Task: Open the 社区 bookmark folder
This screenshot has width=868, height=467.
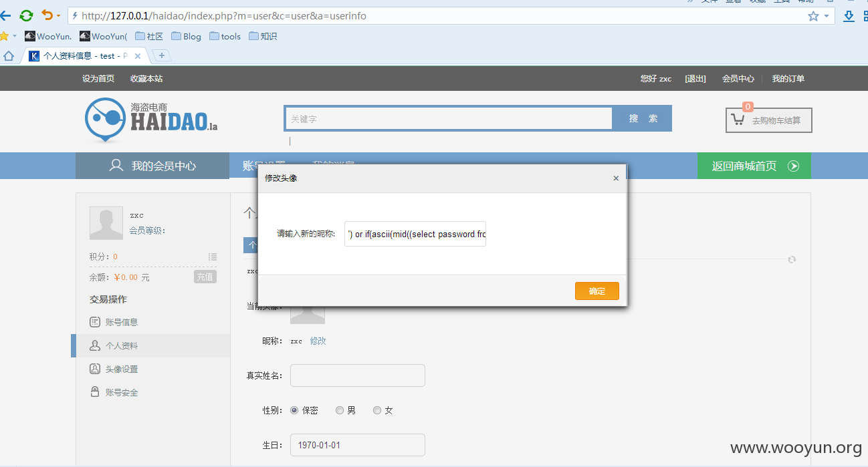Action: (x=149, y=36)
